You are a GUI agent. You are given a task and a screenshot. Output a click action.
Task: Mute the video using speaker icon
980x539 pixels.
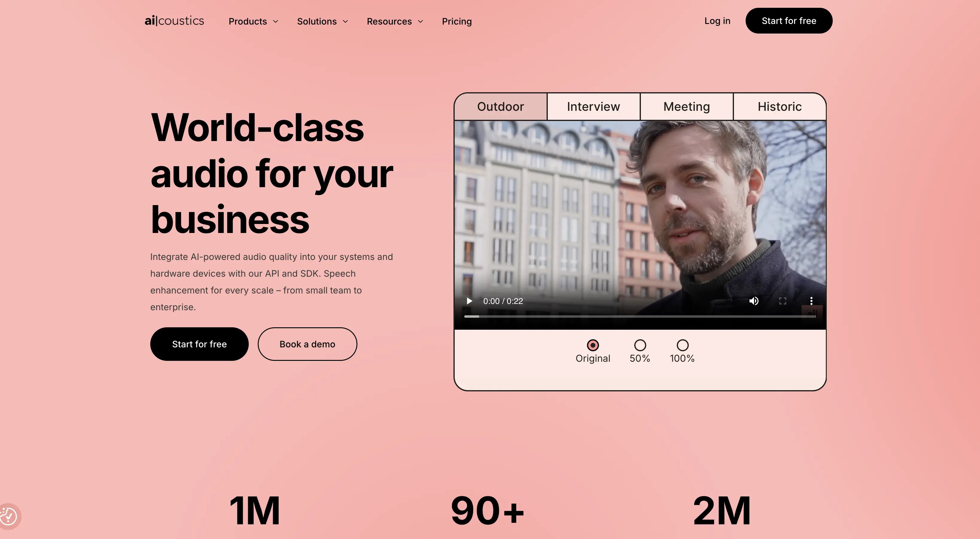(x=753, y=301)
